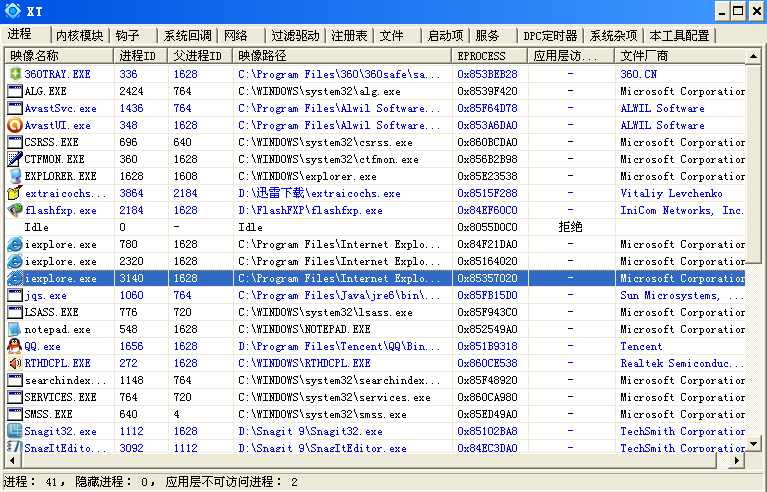Switch to the 系统杂项 tab
767x492 pixels.
point(613,36)
